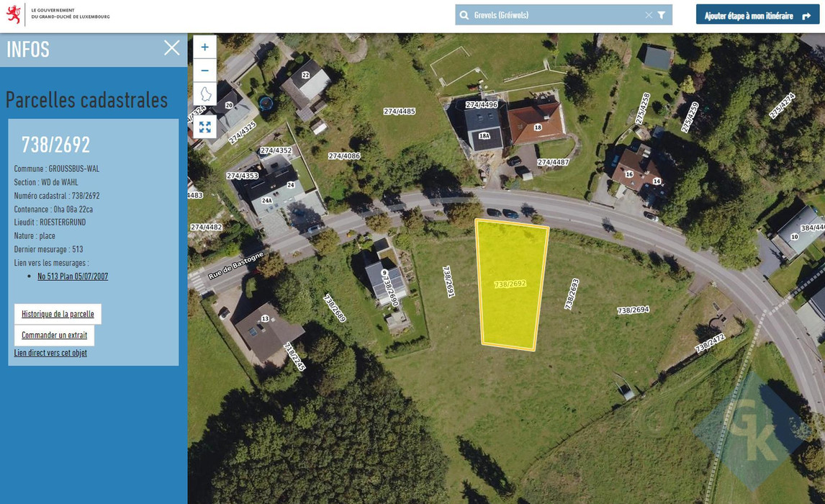Select parcel 738/2691 on the map
This screenshot has height=504, width=825.
(448, 282)
